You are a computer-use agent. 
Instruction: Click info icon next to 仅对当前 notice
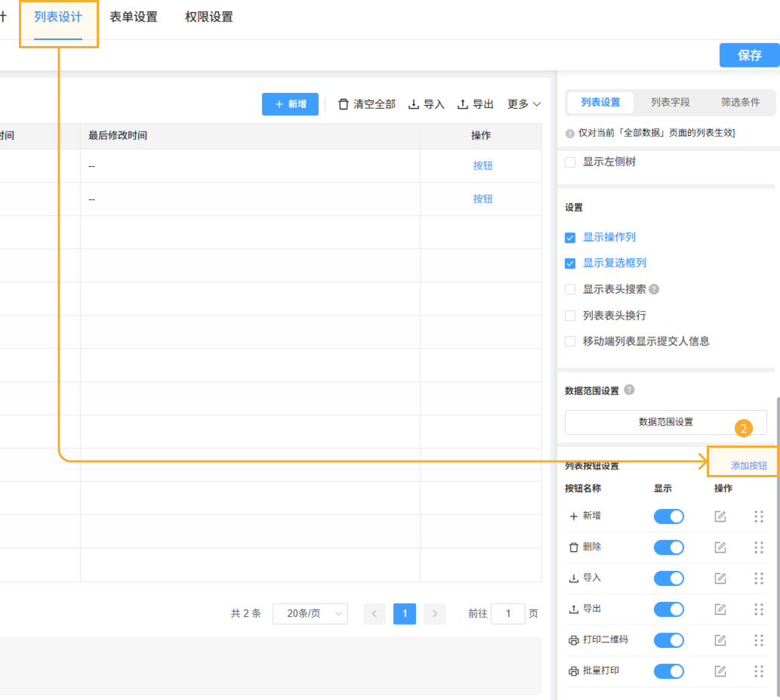click(x=570, y=134)
